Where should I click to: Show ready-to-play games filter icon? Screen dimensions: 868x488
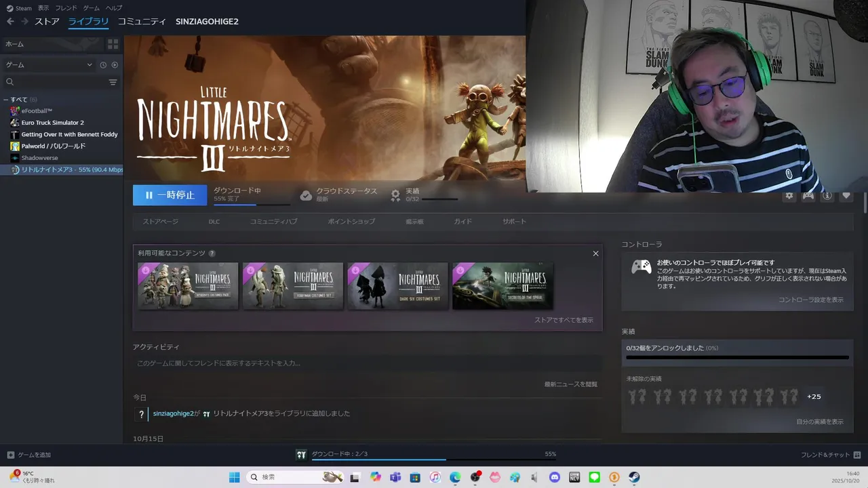click(x=115, y=65)
